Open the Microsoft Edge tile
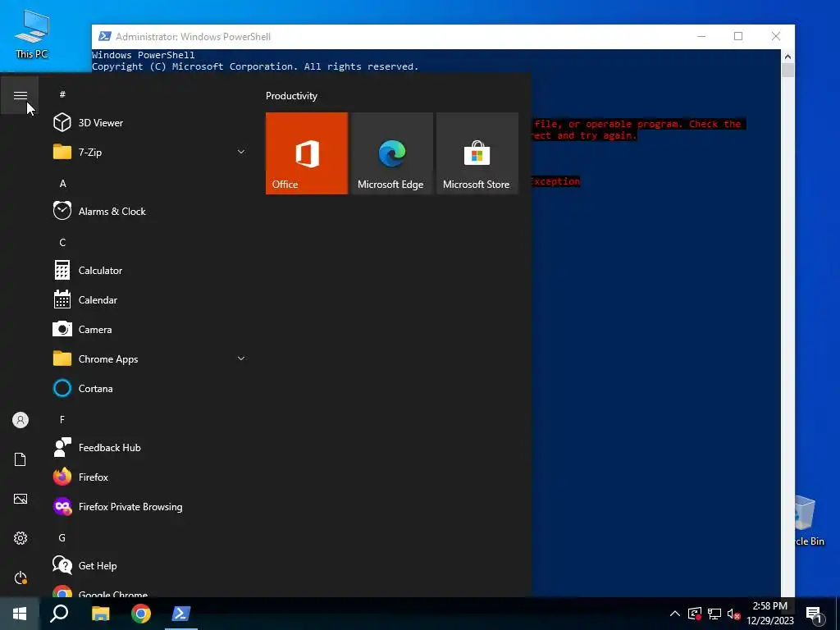The height and width of the screenshot is (630, 840). click(x=391, y=153)
